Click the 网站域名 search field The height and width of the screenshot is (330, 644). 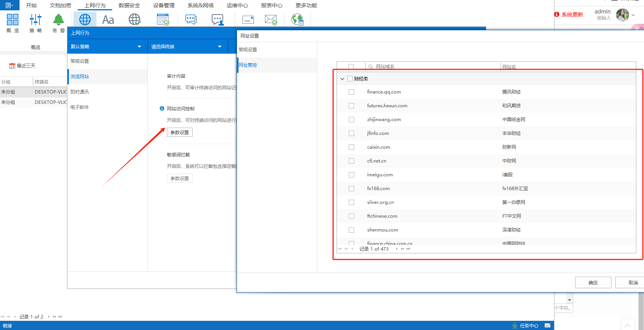point(433,67)
